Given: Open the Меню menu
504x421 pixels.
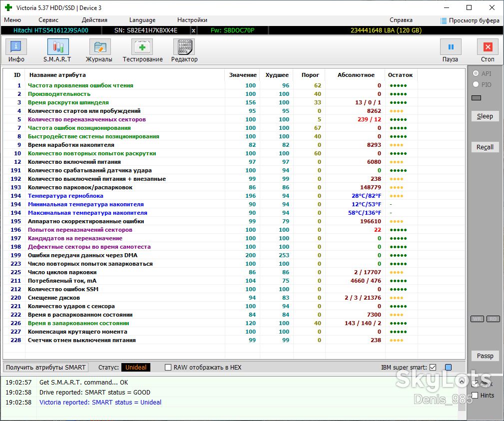Looking at the screenshot, I should pos(12,20).
